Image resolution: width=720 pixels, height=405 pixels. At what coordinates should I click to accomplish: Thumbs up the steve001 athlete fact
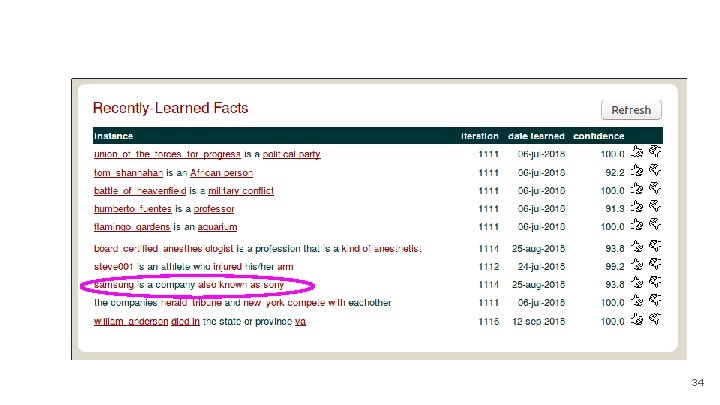637,264
